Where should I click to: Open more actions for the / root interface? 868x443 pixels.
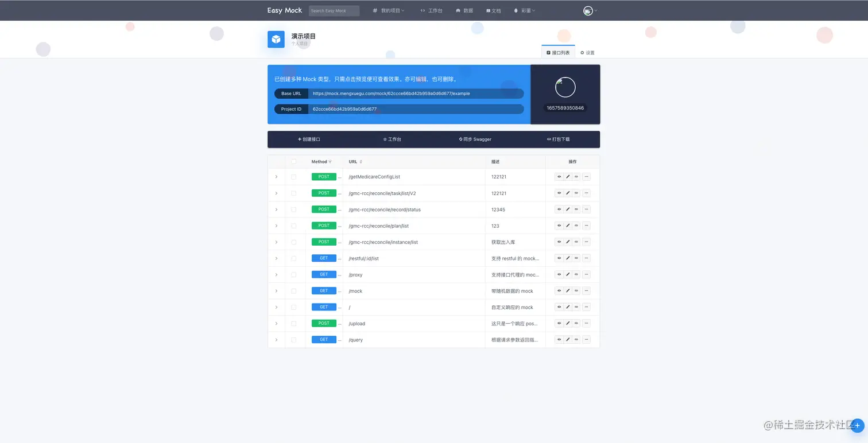pyautogui.click(x=586, y=307)
